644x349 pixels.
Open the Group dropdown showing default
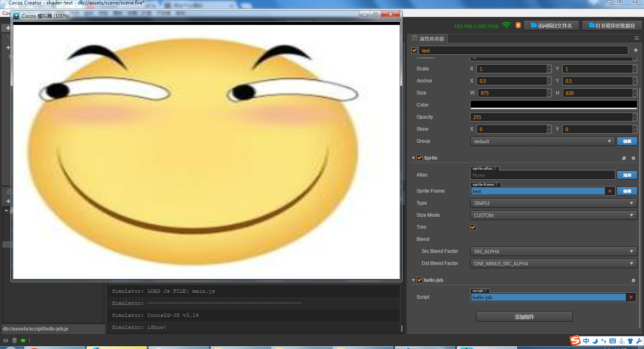pos(543,141)
